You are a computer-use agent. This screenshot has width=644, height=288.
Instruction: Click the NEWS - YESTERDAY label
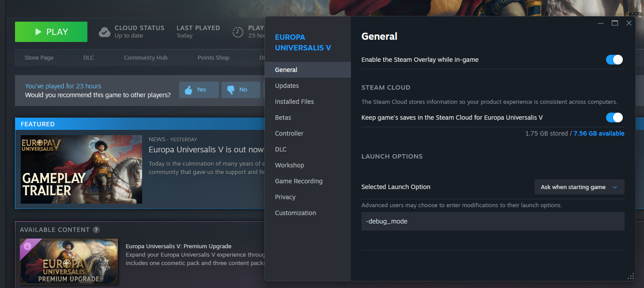(173, 140)
